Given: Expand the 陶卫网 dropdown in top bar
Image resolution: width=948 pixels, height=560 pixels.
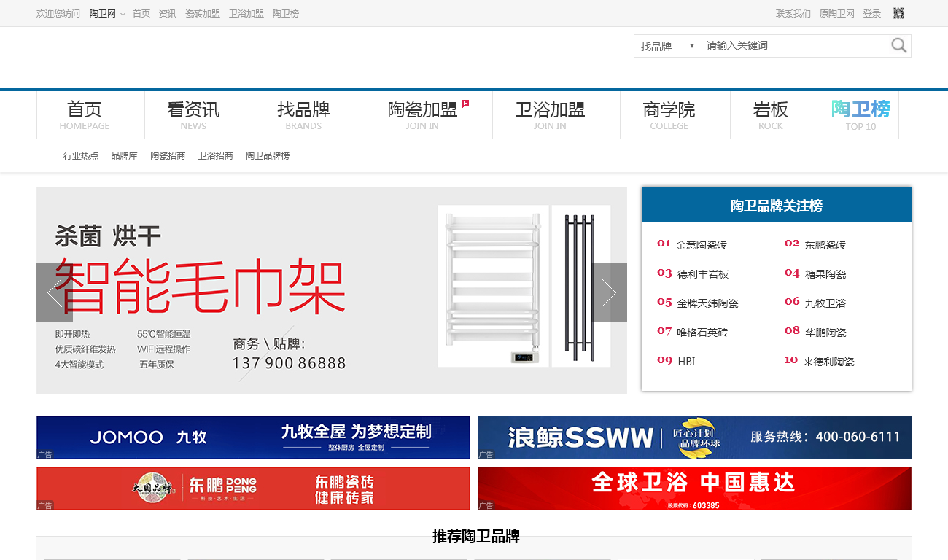Looking at the screenshot, I should click(107, 14).
